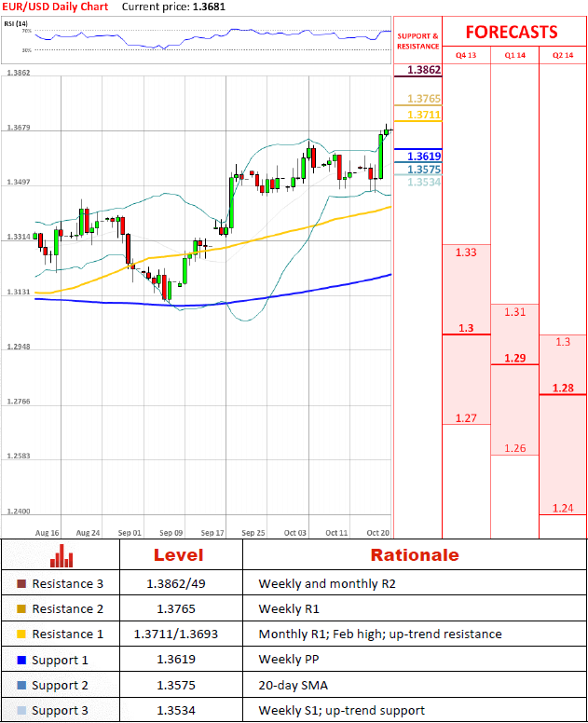Click the '1.3862/49' level cell
Viewport: 588px width, 723px height.
[176, 584]
